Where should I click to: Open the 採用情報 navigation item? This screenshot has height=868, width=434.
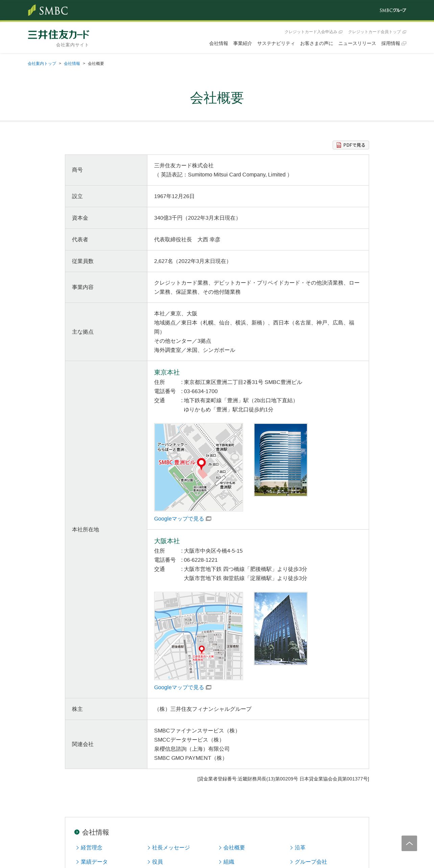point(393,43)
